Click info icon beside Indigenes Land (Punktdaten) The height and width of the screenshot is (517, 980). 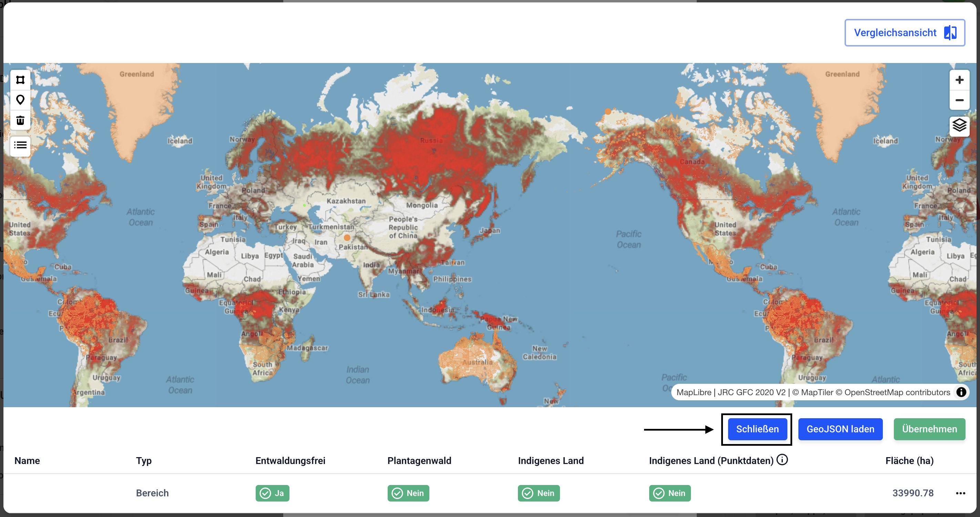coord(782,460)
